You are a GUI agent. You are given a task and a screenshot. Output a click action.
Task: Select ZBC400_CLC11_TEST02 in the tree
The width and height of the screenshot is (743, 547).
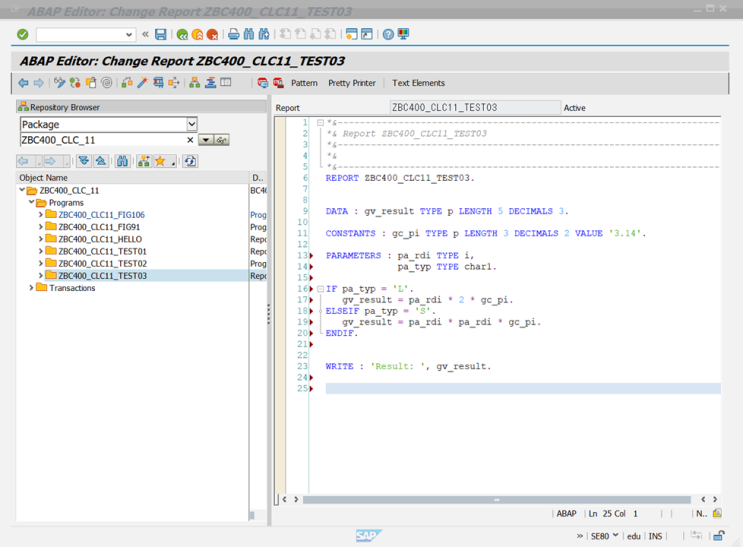pos(102,264)
